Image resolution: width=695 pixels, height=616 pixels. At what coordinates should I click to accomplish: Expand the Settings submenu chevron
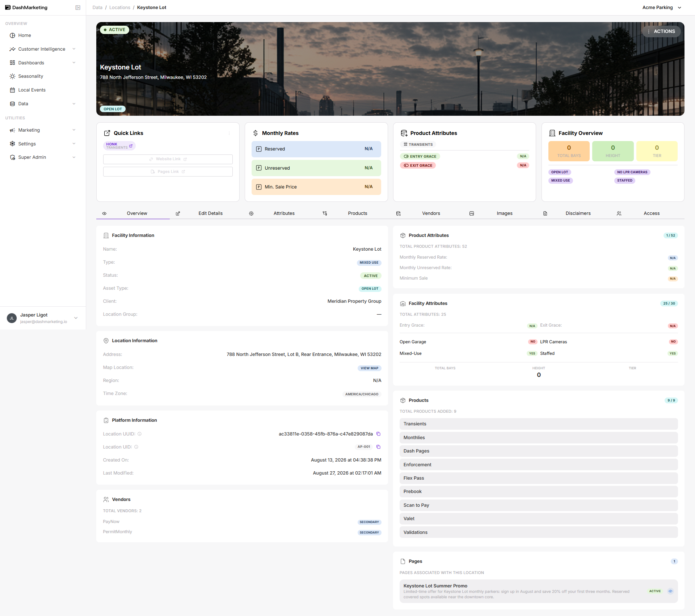[74, 144]
